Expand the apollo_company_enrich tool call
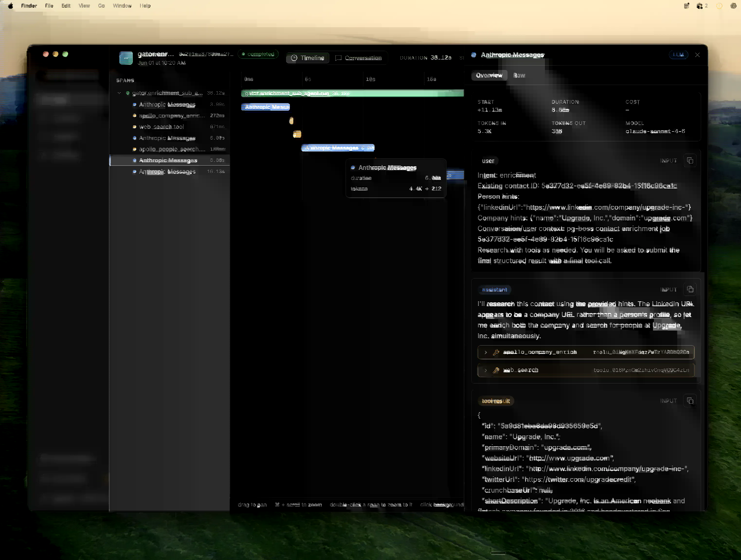 [x=586, y=352]
